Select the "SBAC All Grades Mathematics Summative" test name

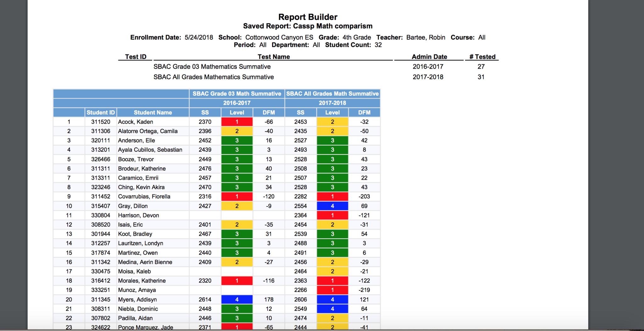click(x=214, y=77)
